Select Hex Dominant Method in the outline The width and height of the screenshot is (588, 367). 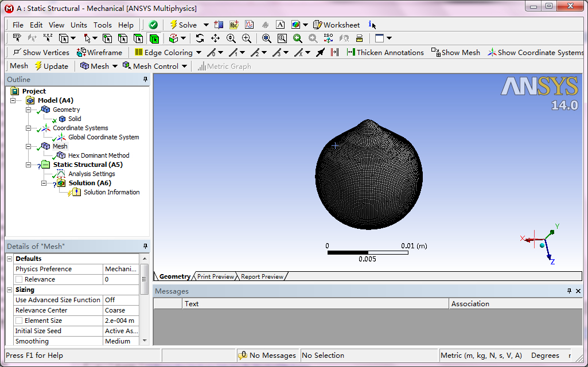[98, 155]
